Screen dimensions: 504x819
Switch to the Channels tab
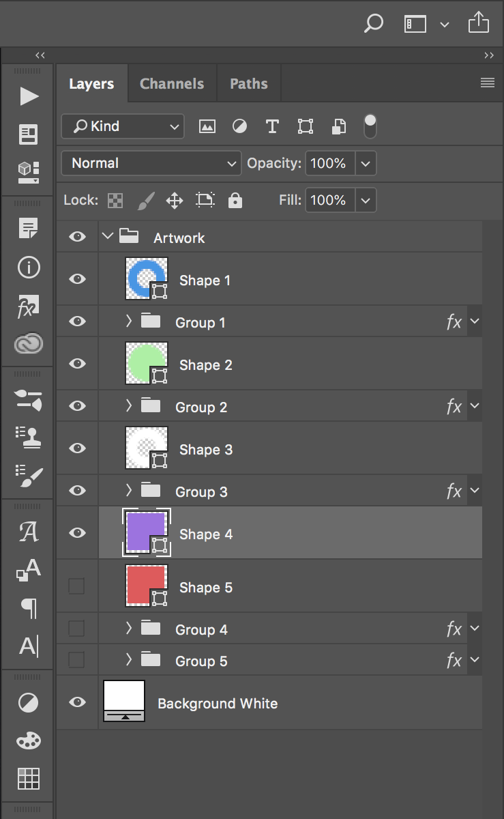click(172, 84)
